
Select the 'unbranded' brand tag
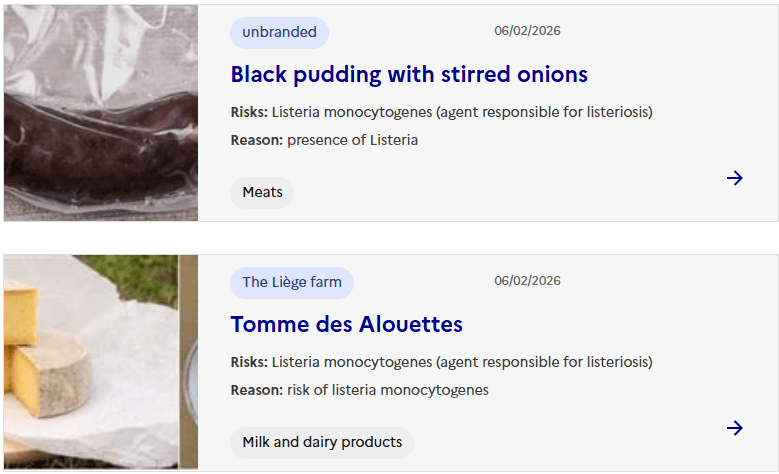(279, 32)
